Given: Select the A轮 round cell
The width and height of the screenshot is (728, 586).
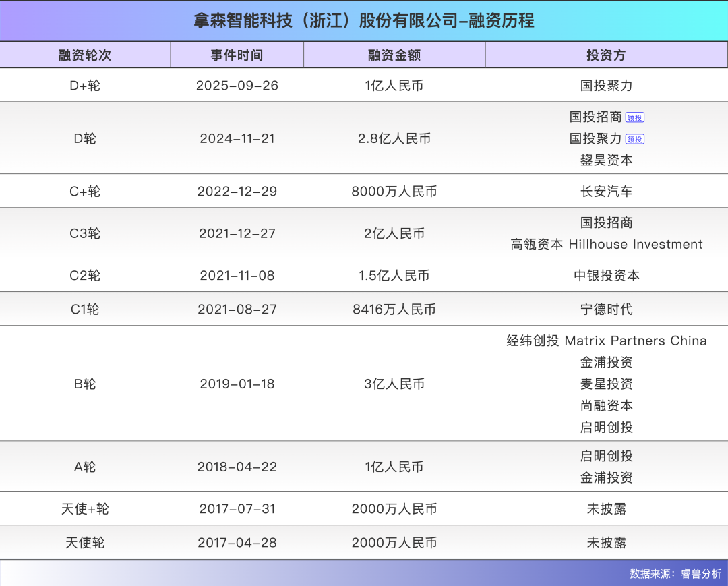Looking at the screenshot, I should point(85,467).
